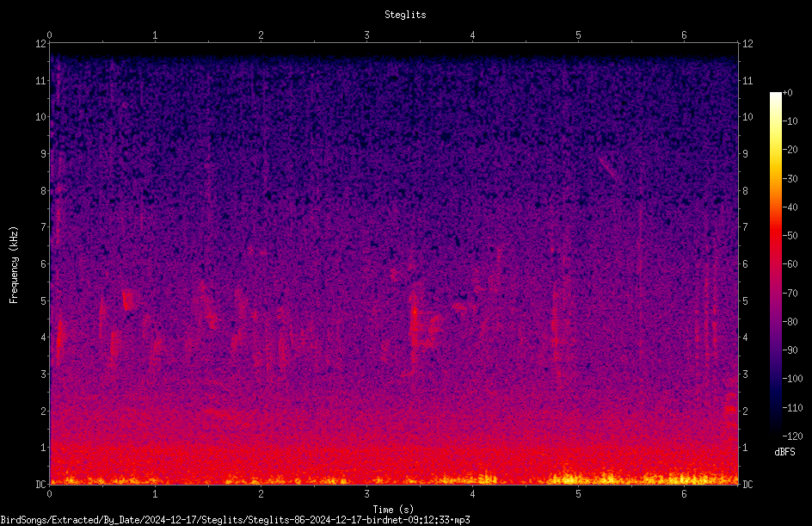Click the diagonal streak near 9 kHz
The image size is (812, 526).
coord(608,167)
